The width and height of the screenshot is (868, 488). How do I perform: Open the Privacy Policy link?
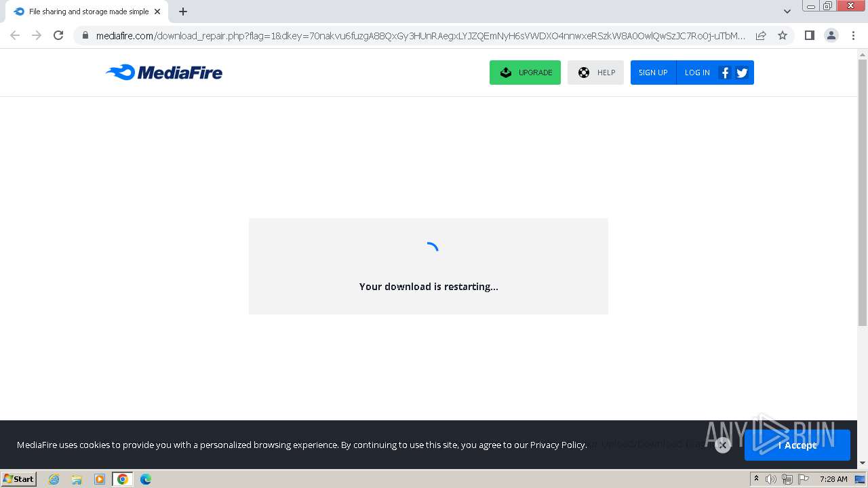557,445
